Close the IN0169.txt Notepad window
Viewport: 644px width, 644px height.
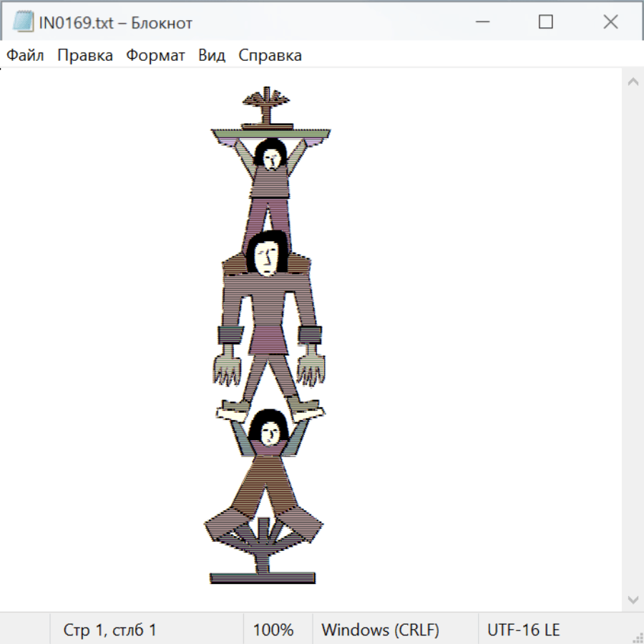(610, 22)
